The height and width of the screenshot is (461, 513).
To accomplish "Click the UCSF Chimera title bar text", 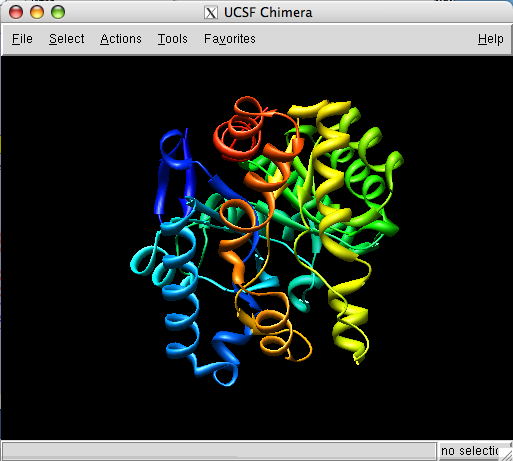I will pos(268,13).
